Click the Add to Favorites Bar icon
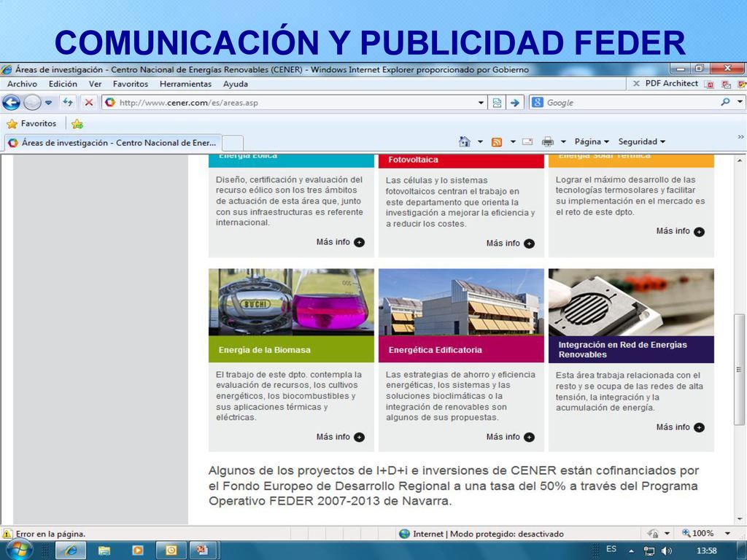 coord(77,124)
